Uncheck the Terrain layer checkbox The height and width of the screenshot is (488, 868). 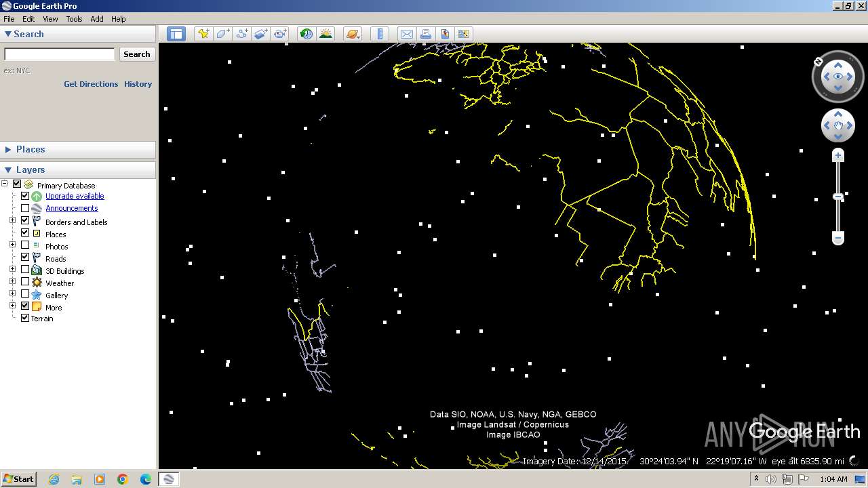point(25,318)
